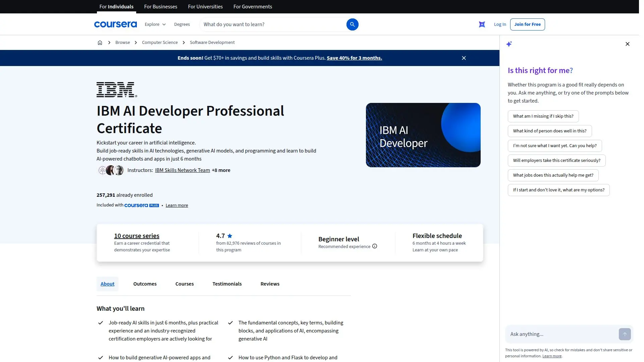This screenshot has height=362, width=644.
Task: Switch to For Governments tab
Action: 253,7
